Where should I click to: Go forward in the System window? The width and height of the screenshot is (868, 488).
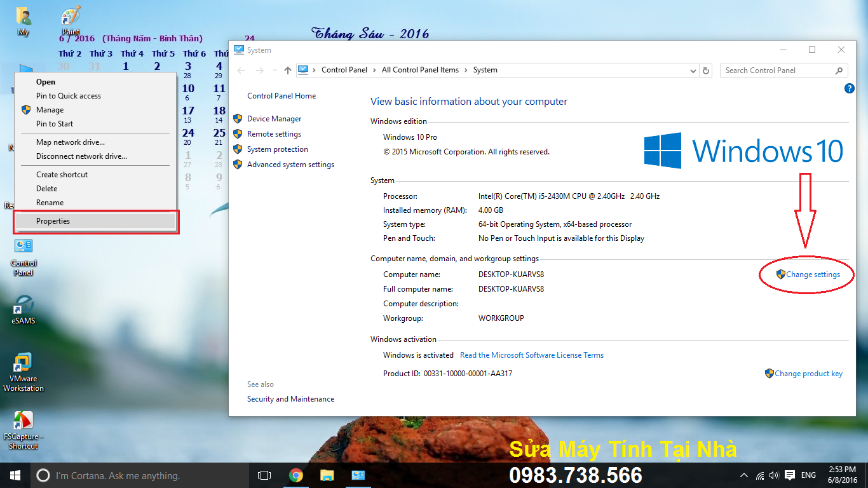point(259,70)
